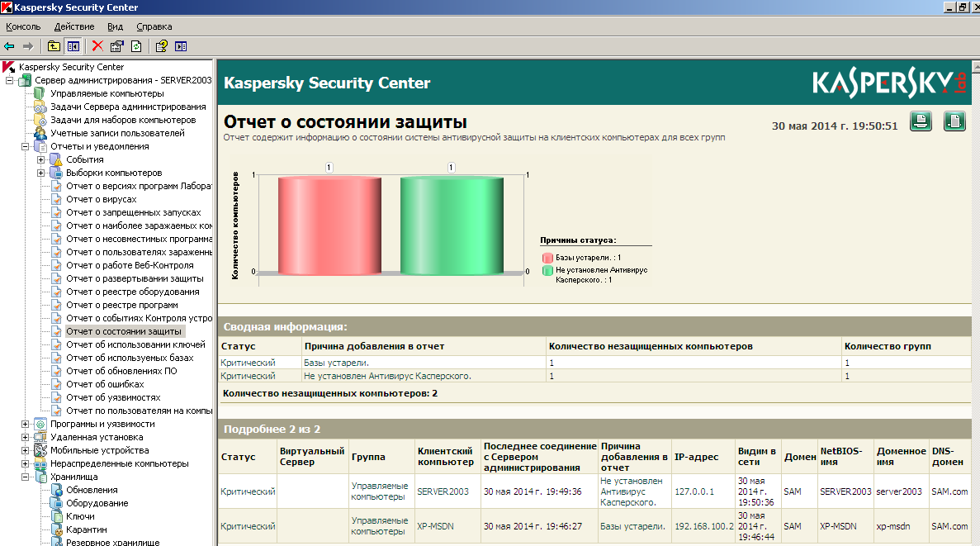Viewport: 980px width, 546px height.
Task: Click the green Refresh toolbar icon
Action: click(x=136, y=46)
